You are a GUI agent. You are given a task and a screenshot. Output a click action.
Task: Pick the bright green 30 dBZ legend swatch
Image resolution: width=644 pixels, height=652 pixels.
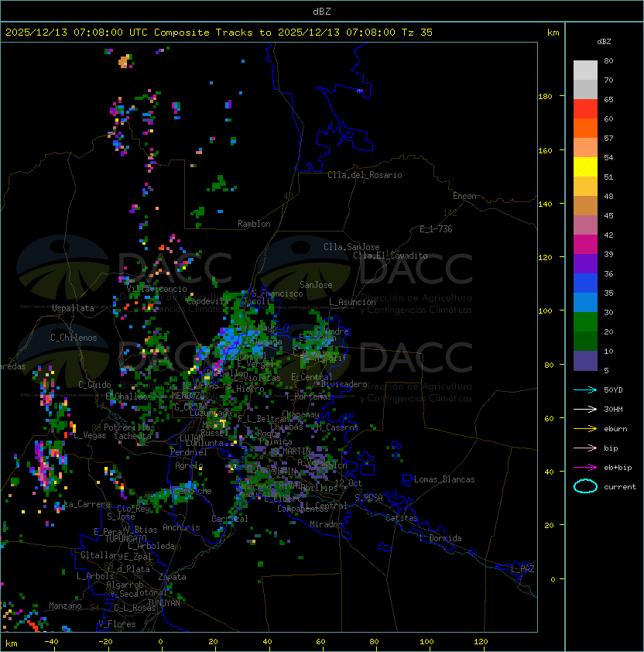585,322
